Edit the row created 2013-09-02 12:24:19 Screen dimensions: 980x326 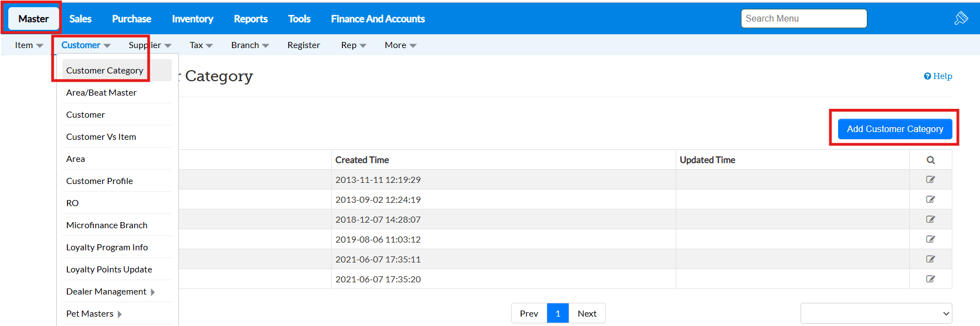point(930,199)
